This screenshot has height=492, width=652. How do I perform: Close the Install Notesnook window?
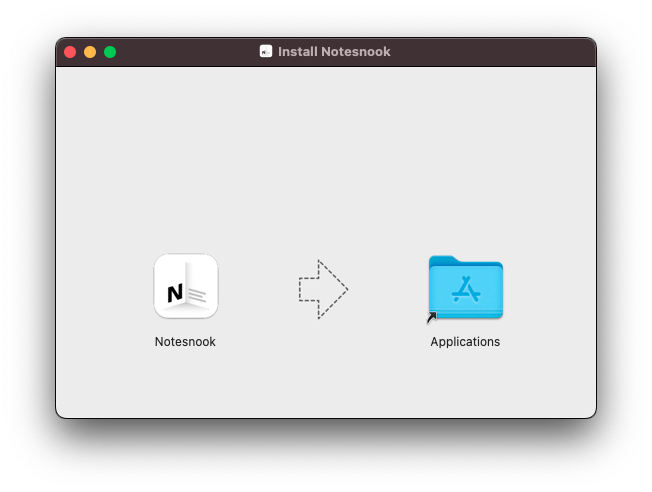pos(70,52)
